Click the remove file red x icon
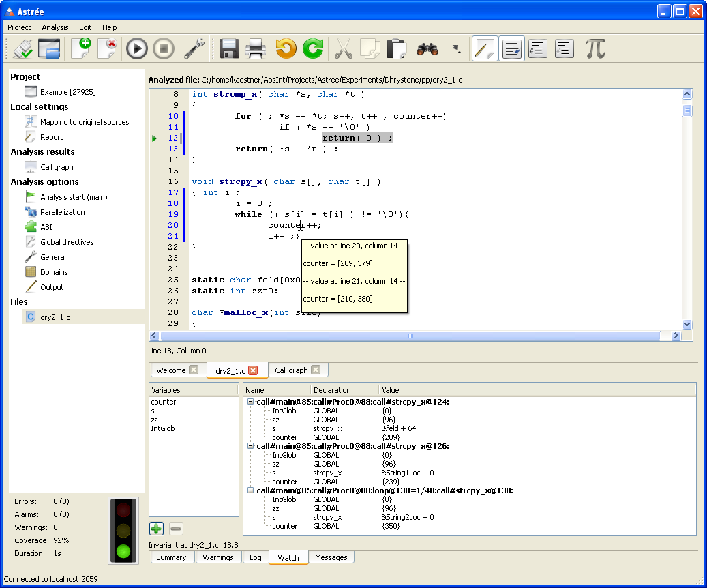 pyautogui.click(x=107, y=48)
